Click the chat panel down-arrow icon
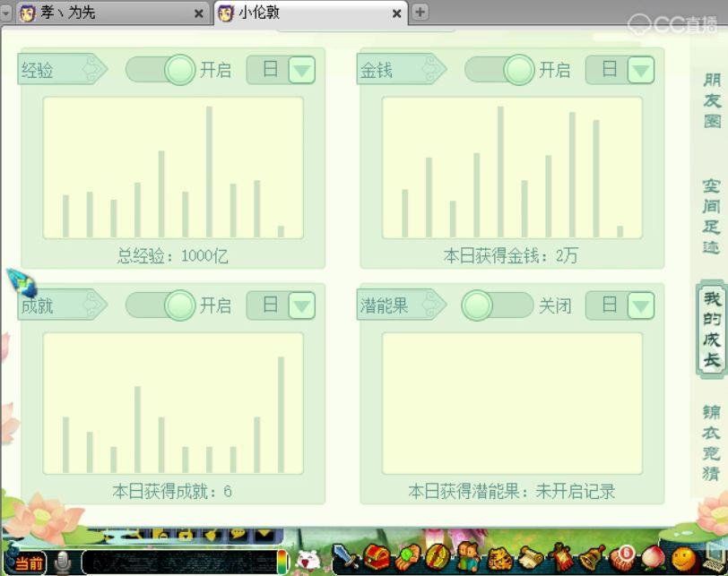 265,534
